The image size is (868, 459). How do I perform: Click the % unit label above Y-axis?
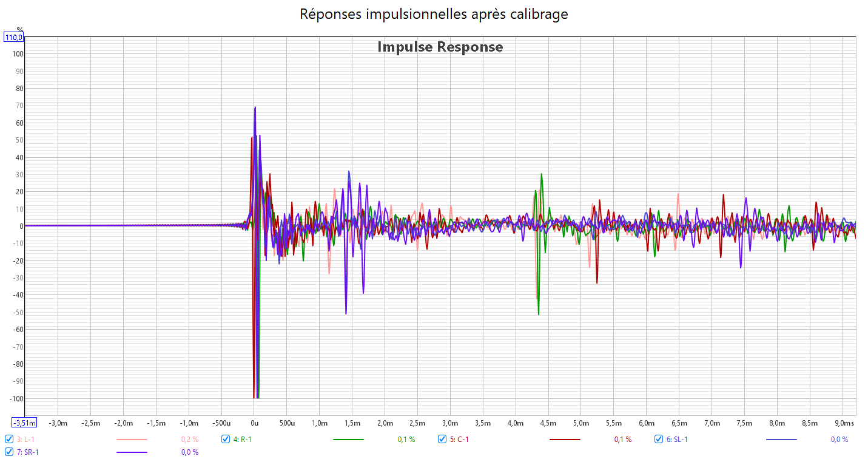[x=19, y=29]
